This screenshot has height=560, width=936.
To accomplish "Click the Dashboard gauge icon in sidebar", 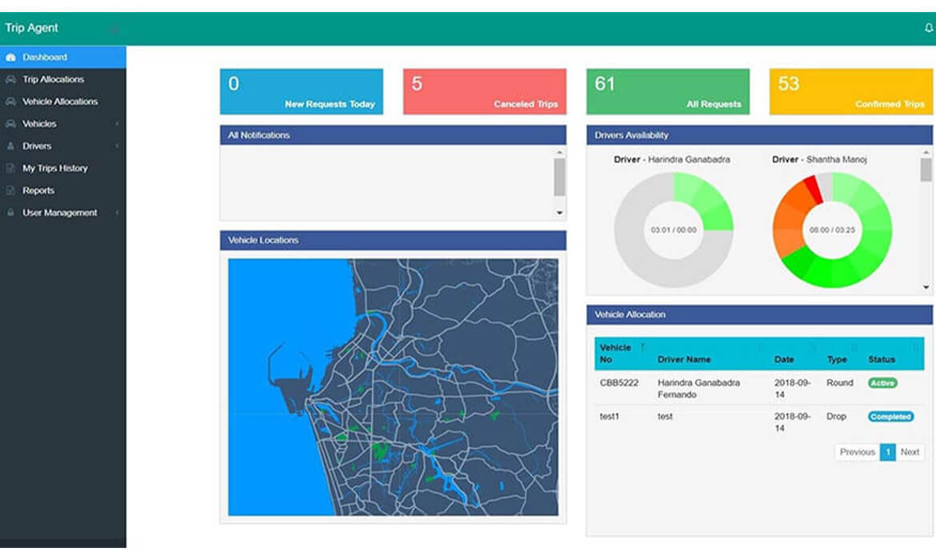I will pyautogui.click(x=10, y=58).
